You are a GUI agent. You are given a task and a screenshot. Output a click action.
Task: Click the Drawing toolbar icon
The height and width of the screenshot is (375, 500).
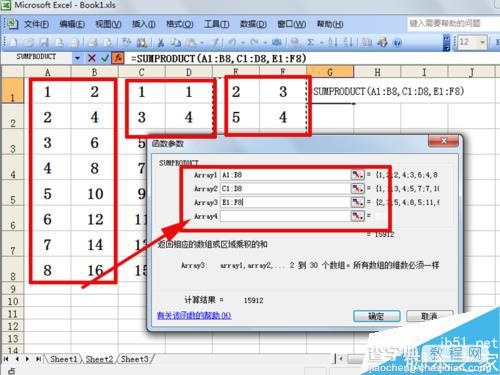(x=382, y=42)
